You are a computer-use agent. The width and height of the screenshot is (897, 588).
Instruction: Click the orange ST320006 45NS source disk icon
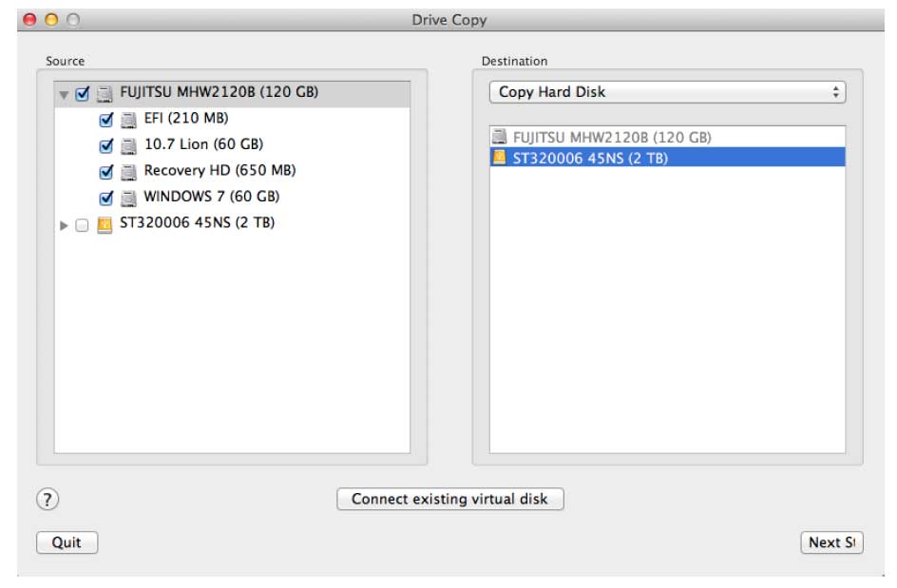coord(105,225)
